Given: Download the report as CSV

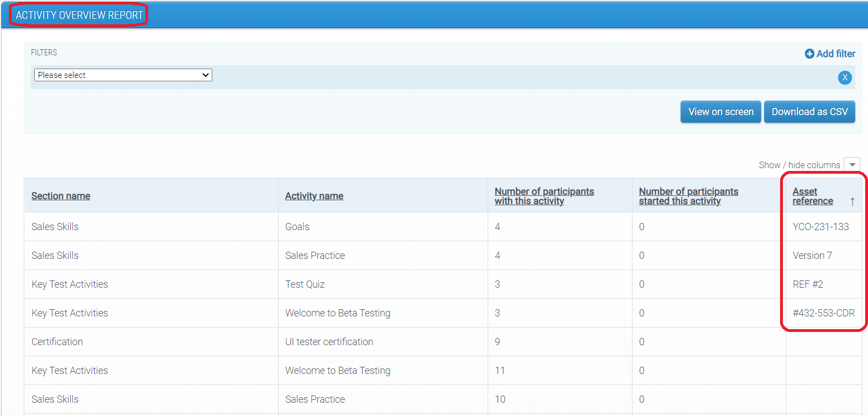Looking at the screenshot, I should coord(809,112).
